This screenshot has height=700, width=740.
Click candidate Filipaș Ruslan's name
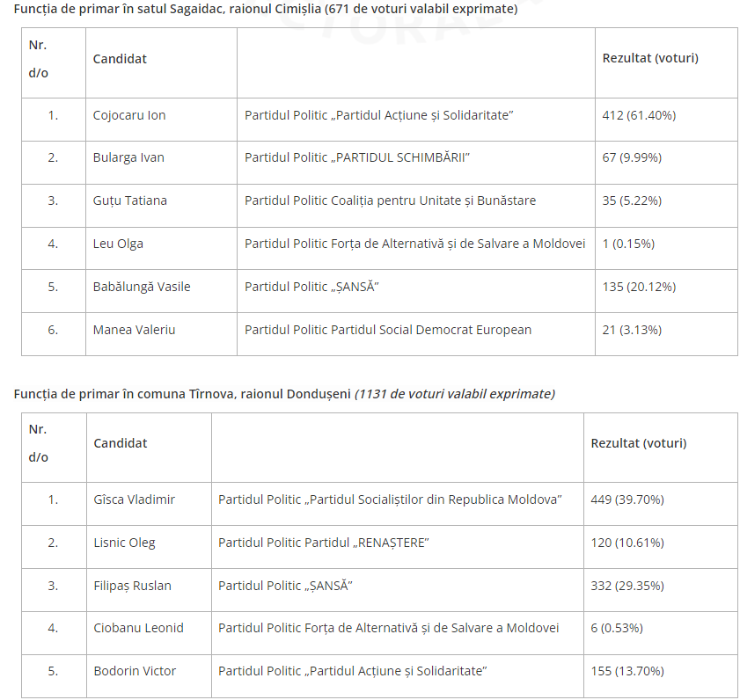[x=133, y=586]
